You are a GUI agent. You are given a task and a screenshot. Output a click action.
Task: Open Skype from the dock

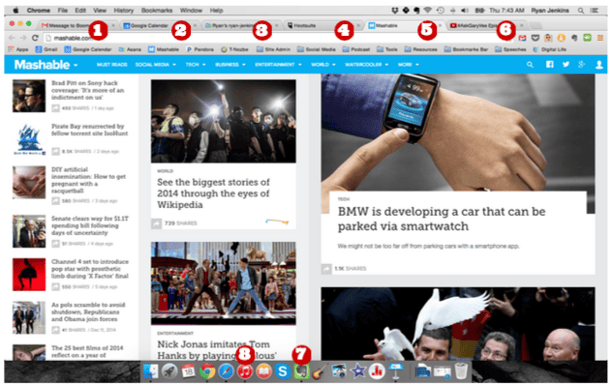(282, 371)
